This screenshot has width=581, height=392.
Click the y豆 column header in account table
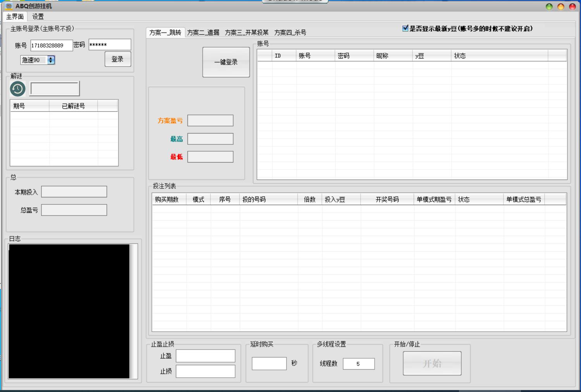pos(431,56)
